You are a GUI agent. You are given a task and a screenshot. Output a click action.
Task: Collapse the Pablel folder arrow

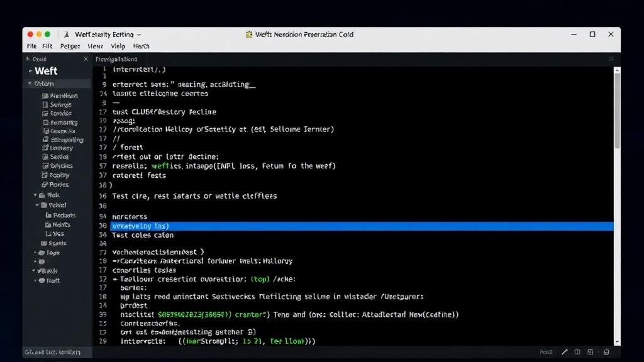point(37,206)
